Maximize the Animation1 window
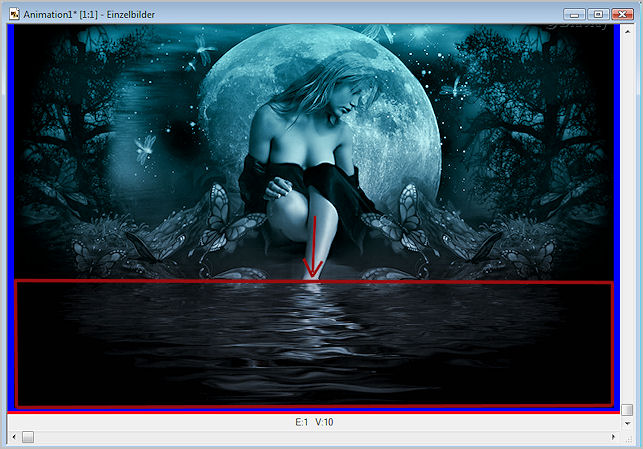This screenshot has width=643, height=449. (x=598, y=14)
